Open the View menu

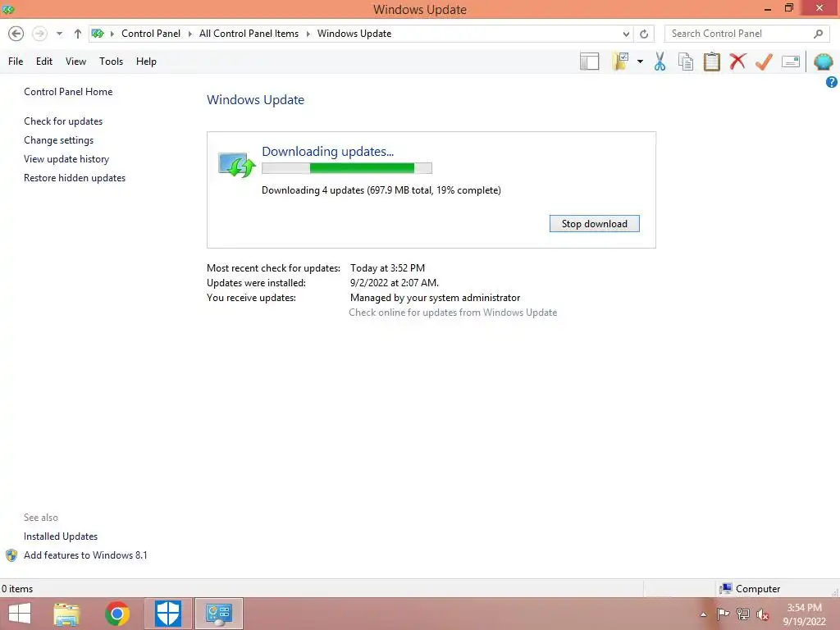pyautogui.click(x=76, y=62)
